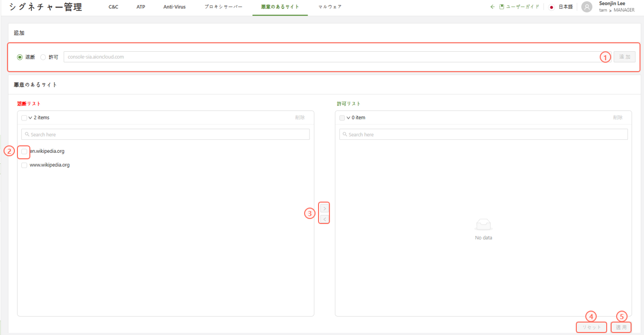Screen dimensions: 644x335
Task: Click the リセット reset button
Action: (591, 328)
